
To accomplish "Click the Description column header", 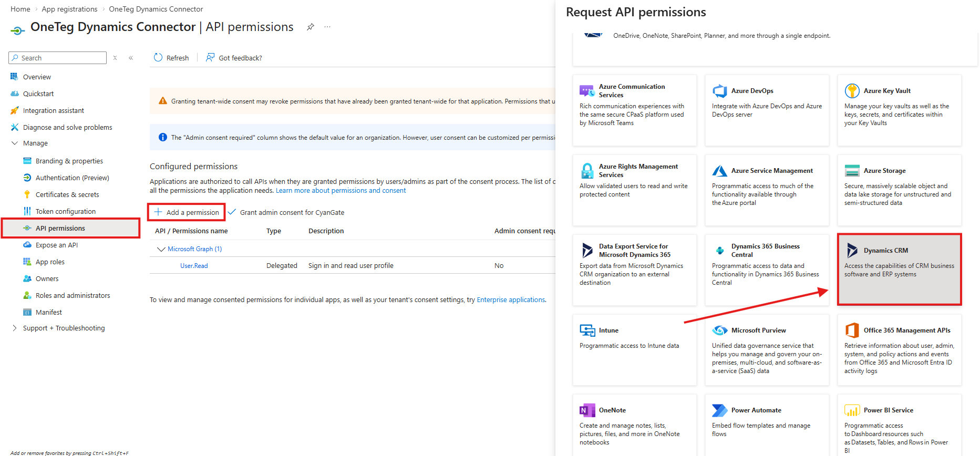I will coord(326,231).
